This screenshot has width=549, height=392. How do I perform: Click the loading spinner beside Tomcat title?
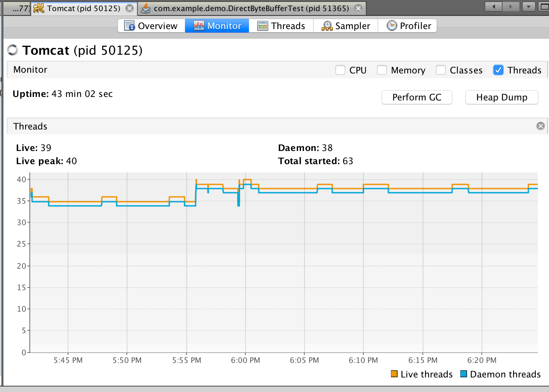(12, 50)
